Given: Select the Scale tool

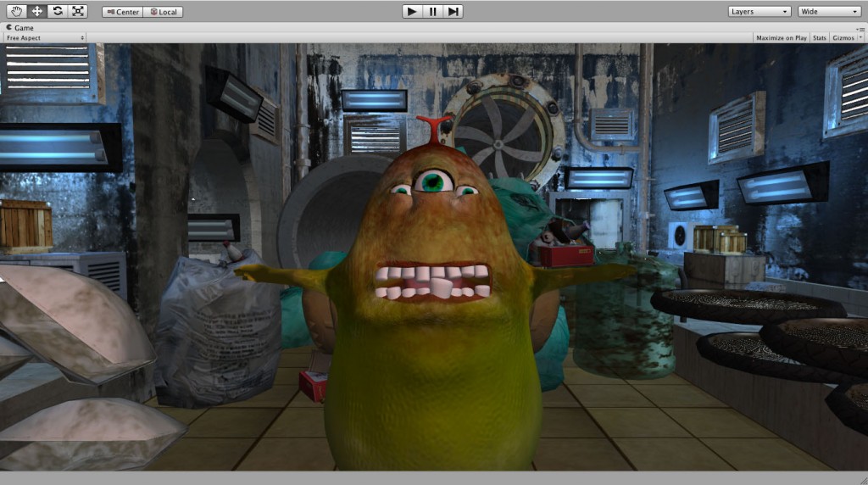Looking at the screenshot, I should coord(78,11).
